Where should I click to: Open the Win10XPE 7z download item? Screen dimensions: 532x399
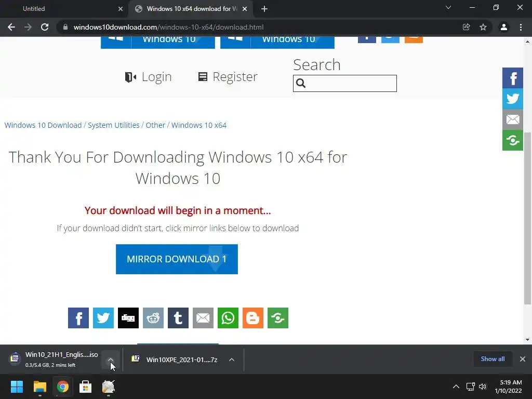coord(175,360)
